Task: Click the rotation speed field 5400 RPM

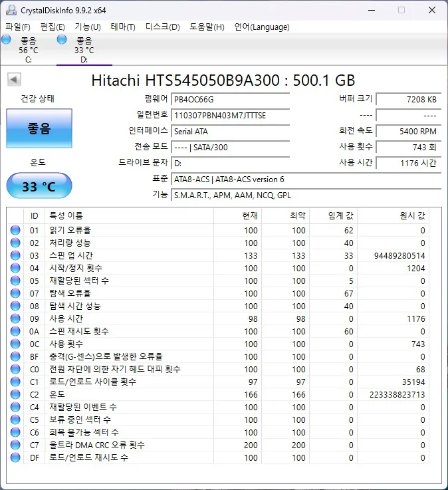Action: point(409,131)
